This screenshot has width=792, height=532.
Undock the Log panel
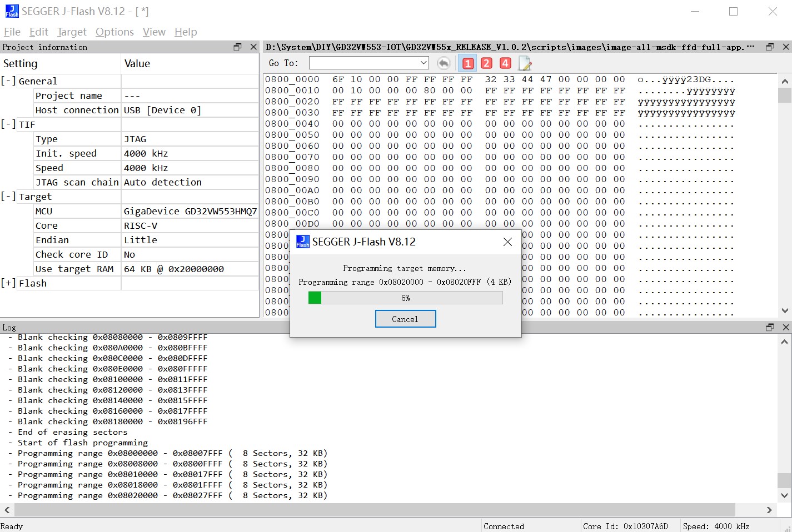click(x=770, y=328)
